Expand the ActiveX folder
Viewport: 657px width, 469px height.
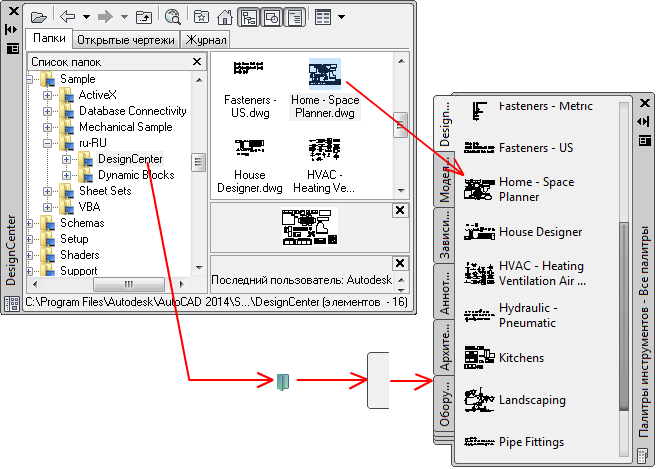point(47,95)
